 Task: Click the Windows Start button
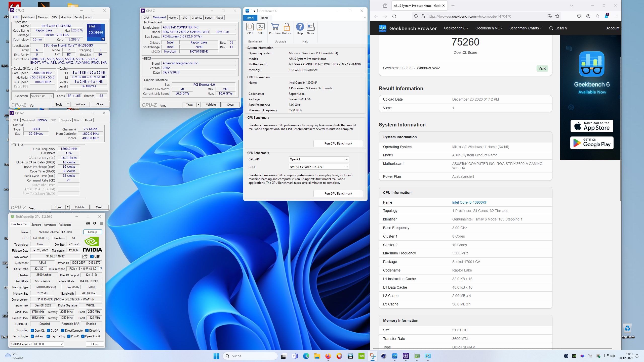click(216, 356)
